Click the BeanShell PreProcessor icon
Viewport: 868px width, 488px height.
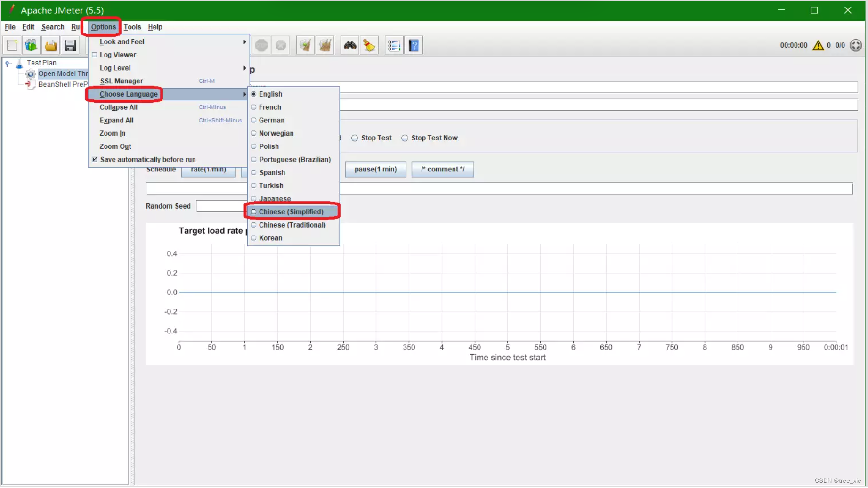[31, 85]
